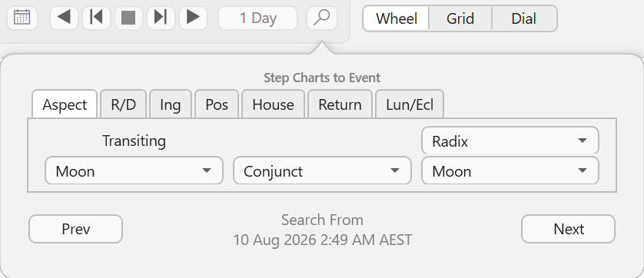This screenshot has width=644, height=278.
Task: Stop animation with the square button
Action: [128, 18]
